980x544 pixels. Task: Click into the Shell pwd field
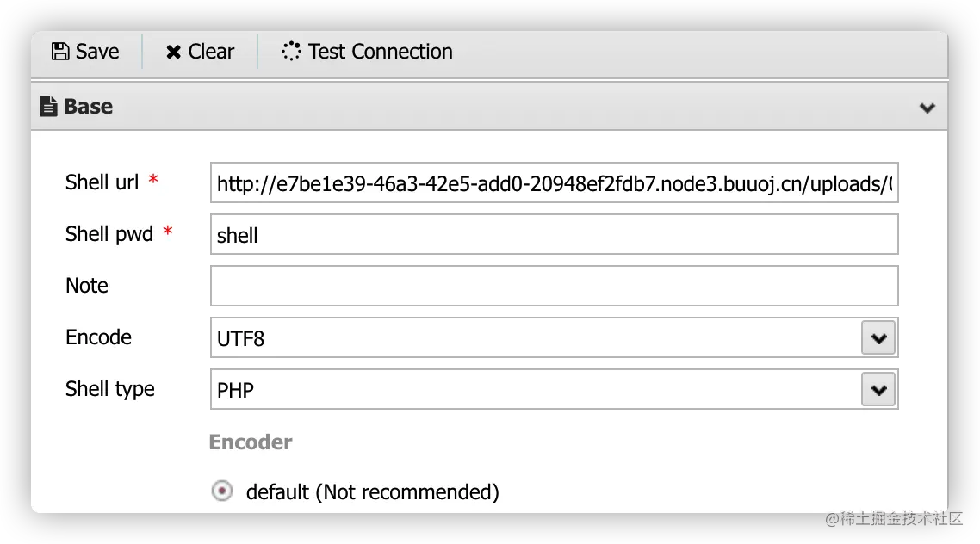tap(554, 235)
